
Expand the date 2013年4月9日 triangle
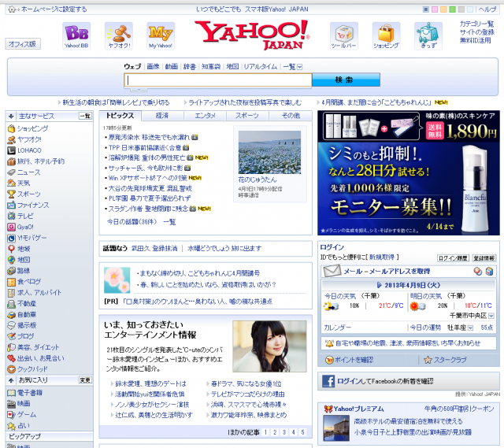[380, 285]
